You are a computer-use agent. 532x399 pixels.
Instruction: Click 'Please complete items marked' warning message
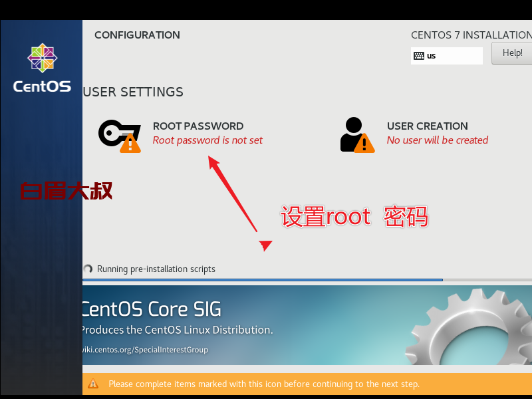[264, 384]
